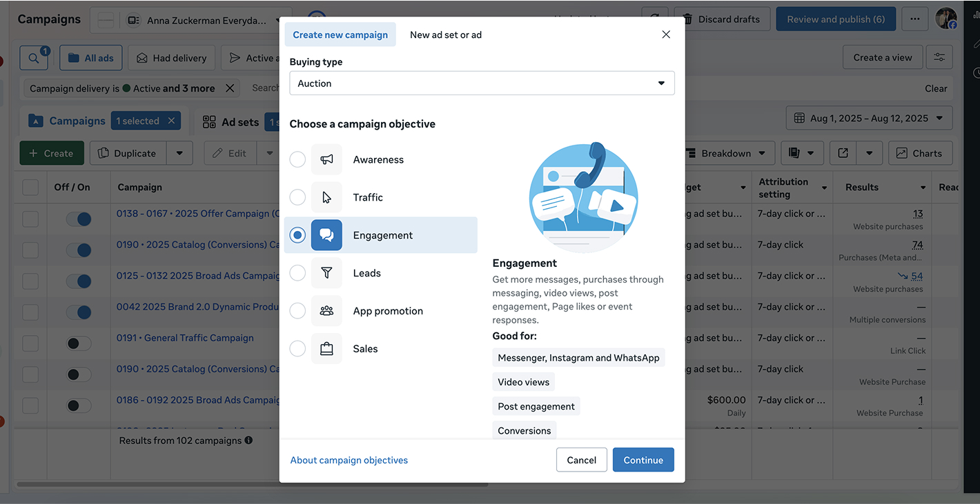
Task: Click the Sales shopping bag icon
Action: (x=326, y=349)
